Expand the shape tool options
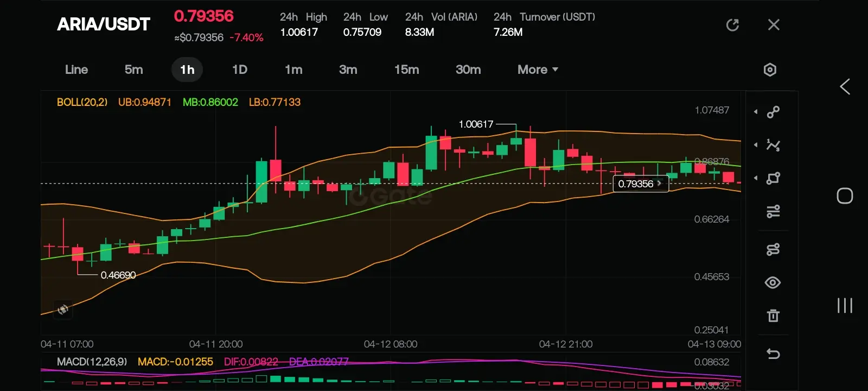The height and width of the screenshot is (391, 868). (756, 178)
